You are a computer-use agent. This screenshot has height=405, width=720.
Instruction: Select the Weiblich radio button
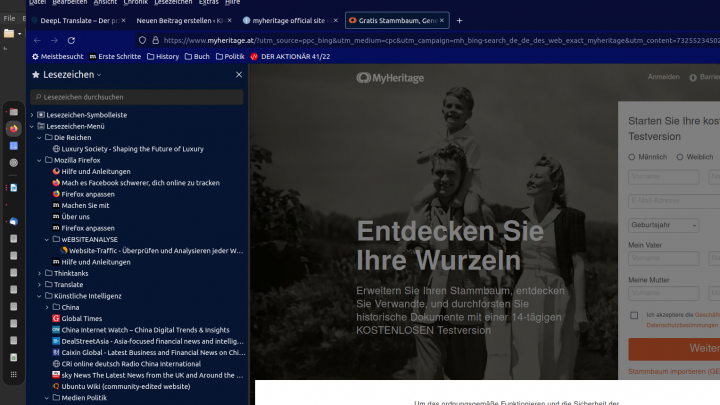pos(681,157)
